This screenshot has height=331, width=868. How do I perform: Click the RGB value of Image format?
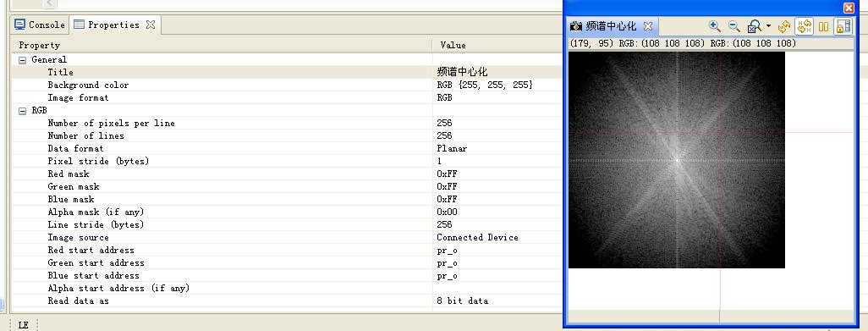click(x=444, y=97)
